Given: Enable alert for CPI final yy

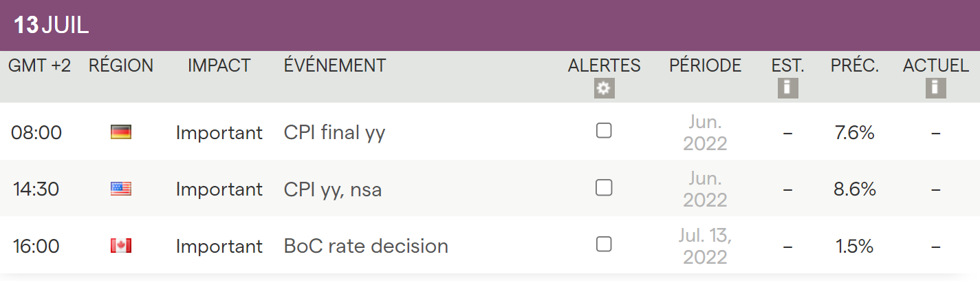Looking at the screenshot, I should click(604, 131).
